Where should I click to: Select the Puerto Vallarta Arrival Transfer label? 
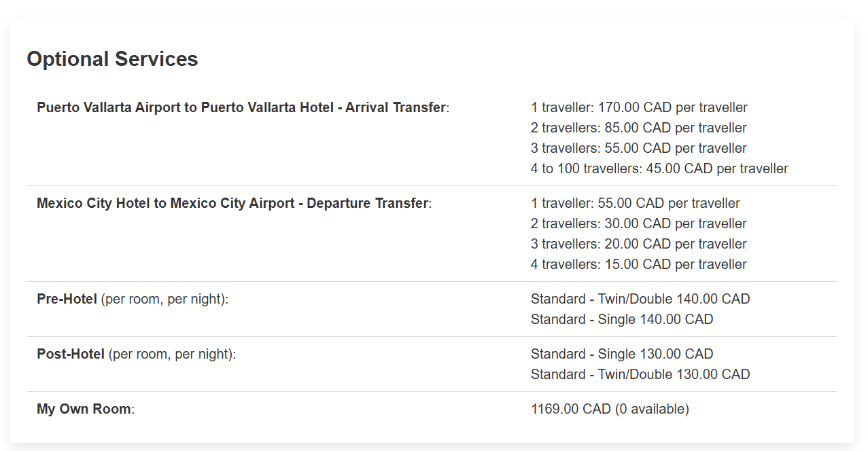click(x=241, y=107)
